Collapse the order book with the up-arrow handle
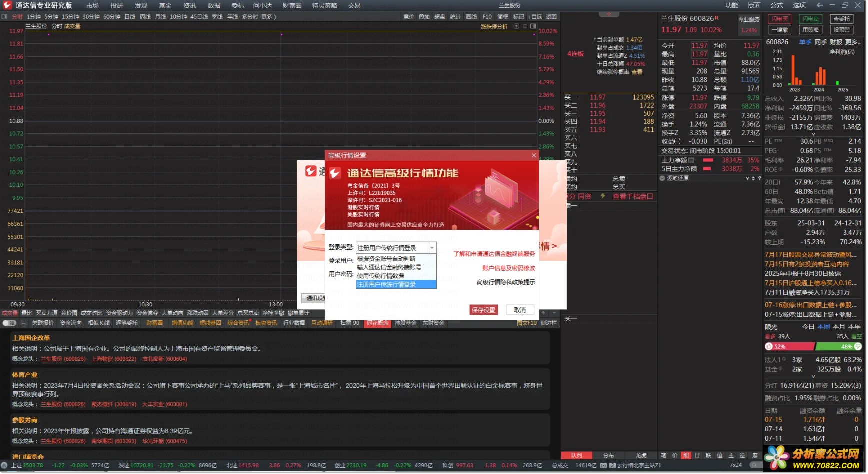The height and width of the screenshot is (474, 868). tap(609, 14)
